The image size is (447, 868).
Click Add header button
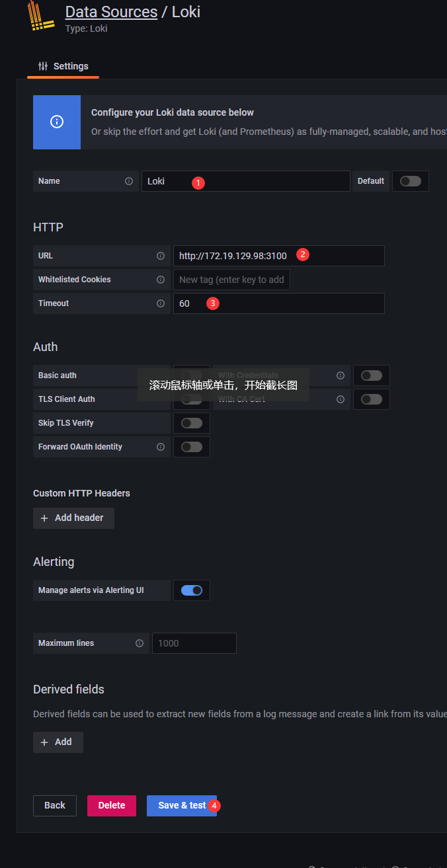pyautogui.click(x=73, y=518)
